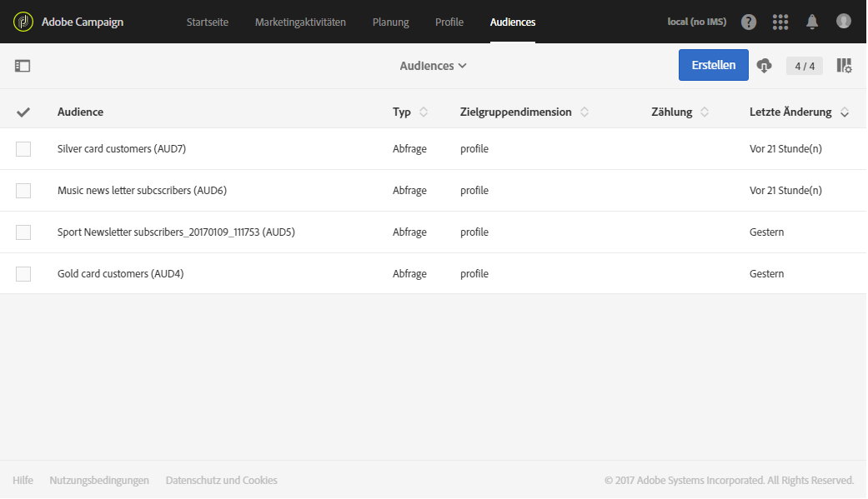Check the Gold card customers row checkbox
Viewport: 868px width, 499px height.
click(x=23, y=274)
